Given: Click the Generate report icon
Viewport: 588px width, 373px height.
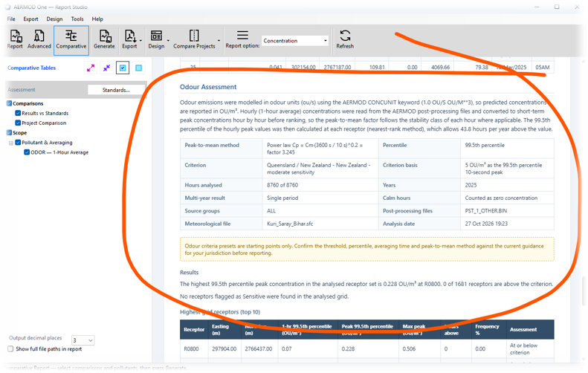Looking at the screenshot, I should tap(105, 36).
